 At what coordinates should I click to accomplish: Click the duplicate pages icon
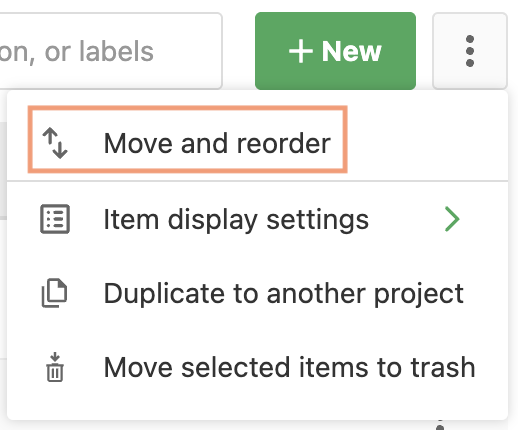[x=54, y=293]
